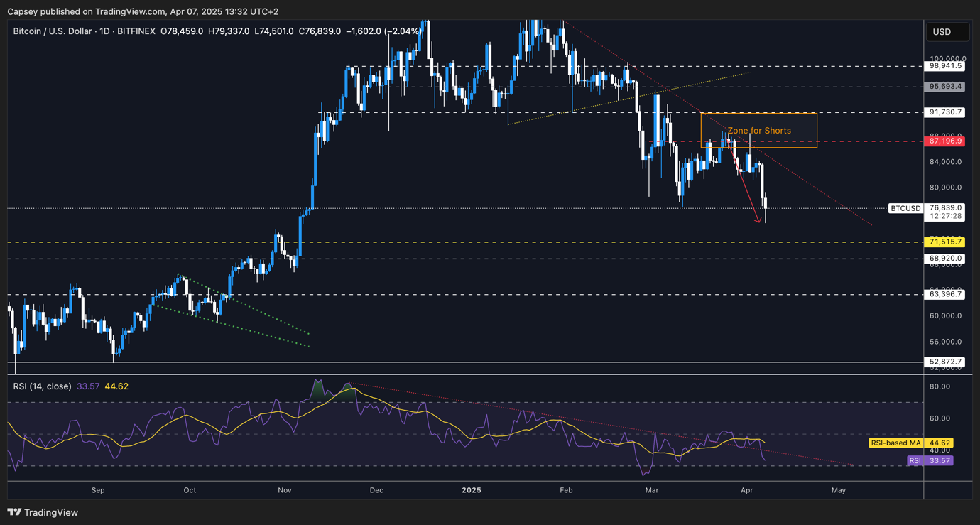Select the red 87,196.9 price level label
This screenshot has width=980, height=525.
(x=944, y=141)
